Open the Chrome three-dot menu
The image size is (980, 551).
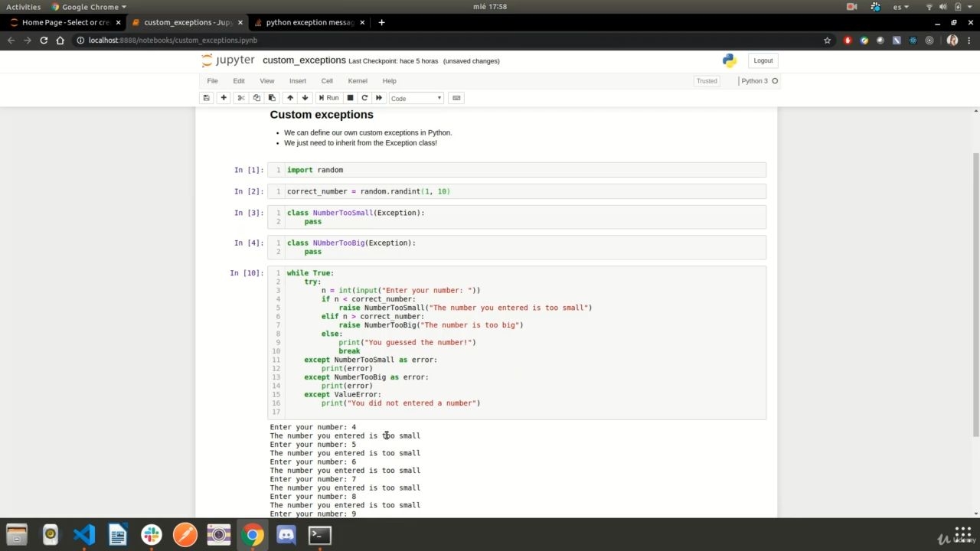[969, 40]
